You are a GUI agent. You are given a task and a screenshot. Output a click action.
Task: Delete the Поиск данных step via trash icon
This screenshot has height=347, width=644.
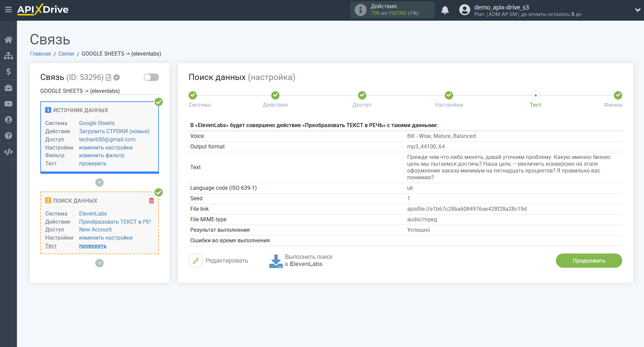point(152,201)
